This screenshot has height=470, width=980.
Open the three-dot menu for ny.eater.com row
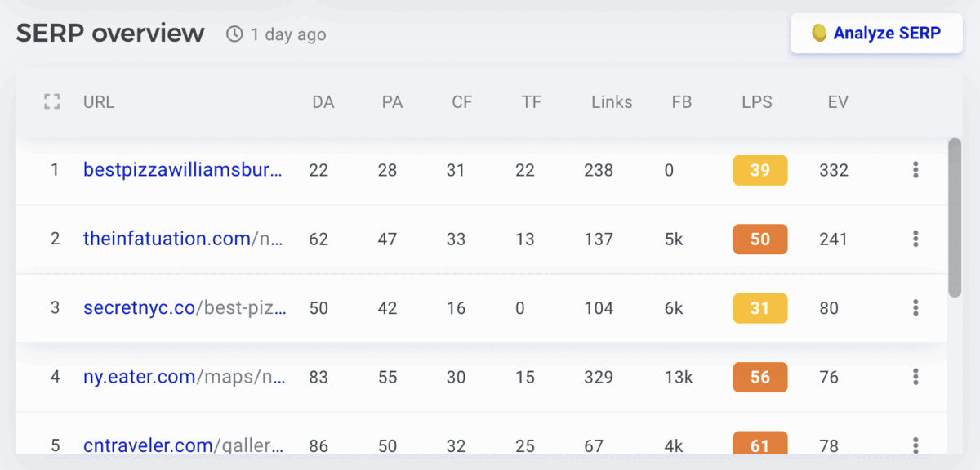click(x=915, y=377)
